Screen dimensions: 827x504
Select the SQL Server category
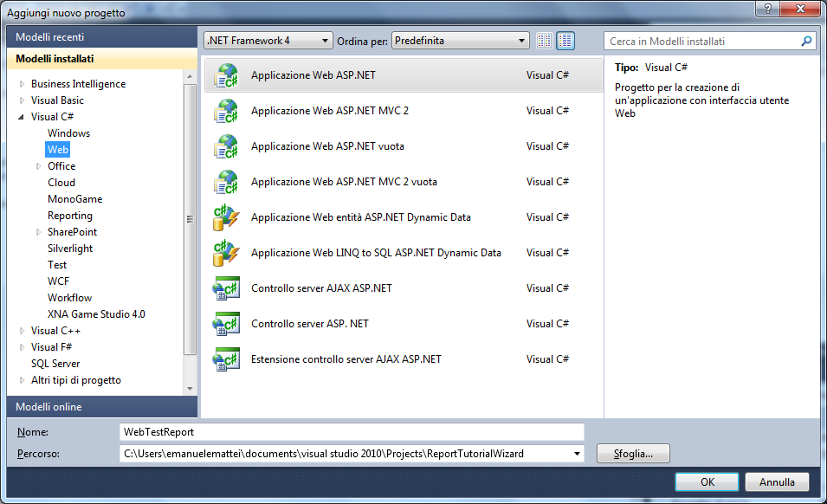[55, 364]
